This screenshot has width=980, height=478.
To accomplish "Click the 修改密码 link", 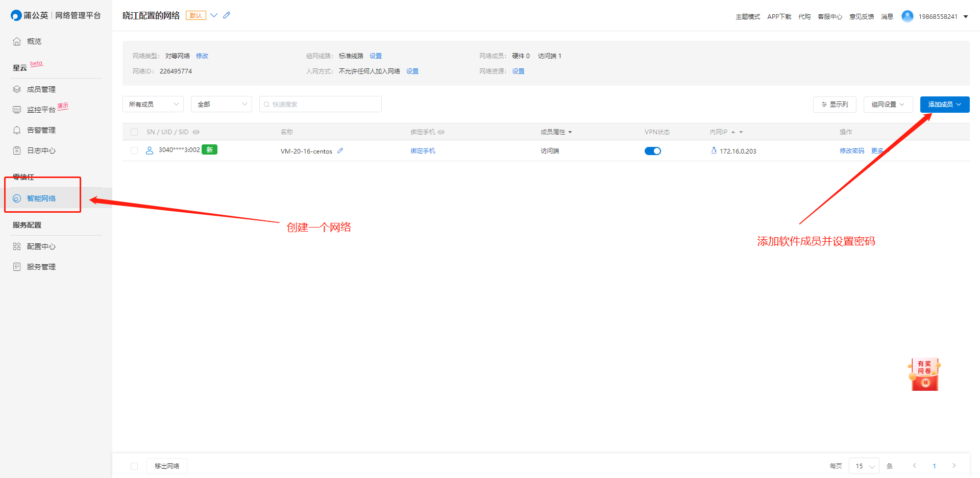I will point(852,150).
